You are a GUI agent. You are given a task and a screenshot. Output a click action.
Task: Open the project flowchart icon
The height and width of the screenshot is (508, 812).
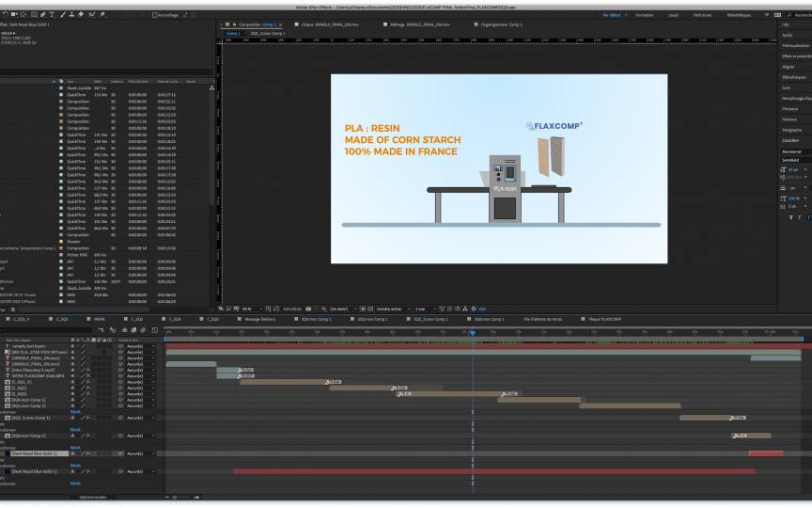point(212,88)
